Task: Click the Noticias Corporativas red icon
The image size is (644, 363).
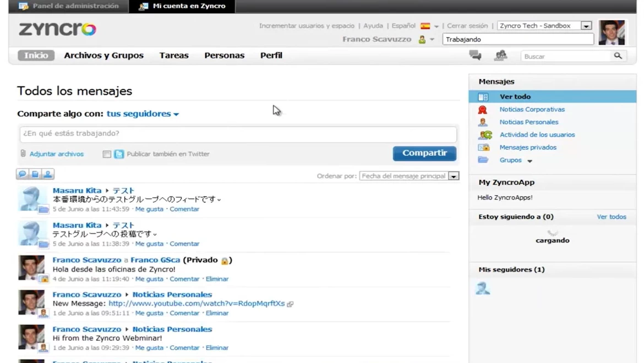Action: (x=483, y=109)
